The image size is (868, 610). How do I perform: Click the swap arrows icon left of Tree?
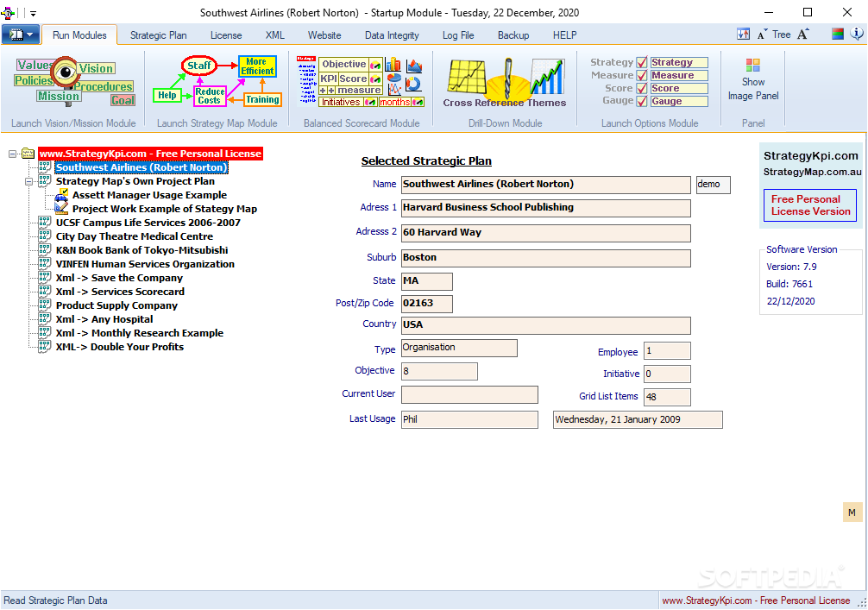click(x=743, y=35)
